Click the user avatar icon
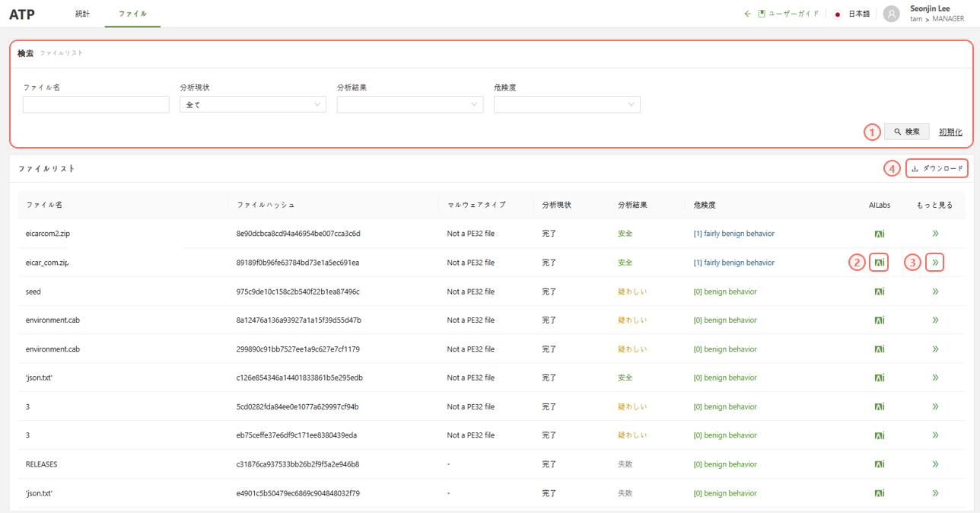Screen dimensions: 980x513 [x=891, y=14]
